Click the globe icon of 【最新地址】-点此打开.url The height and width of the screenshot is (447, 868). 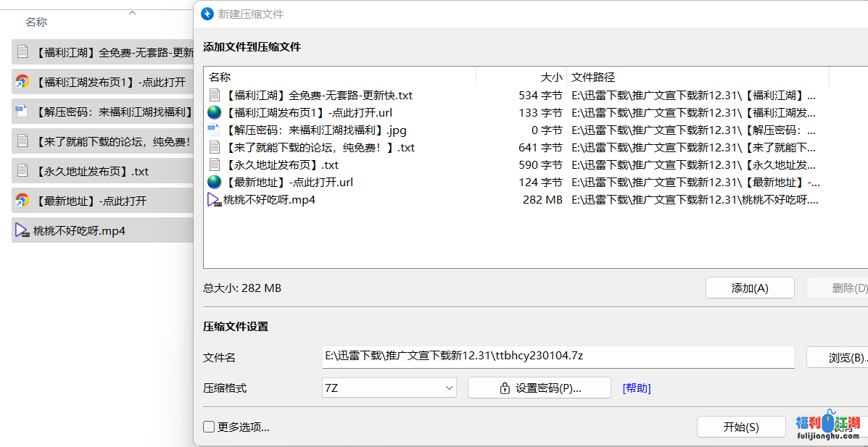coord(213,182)
